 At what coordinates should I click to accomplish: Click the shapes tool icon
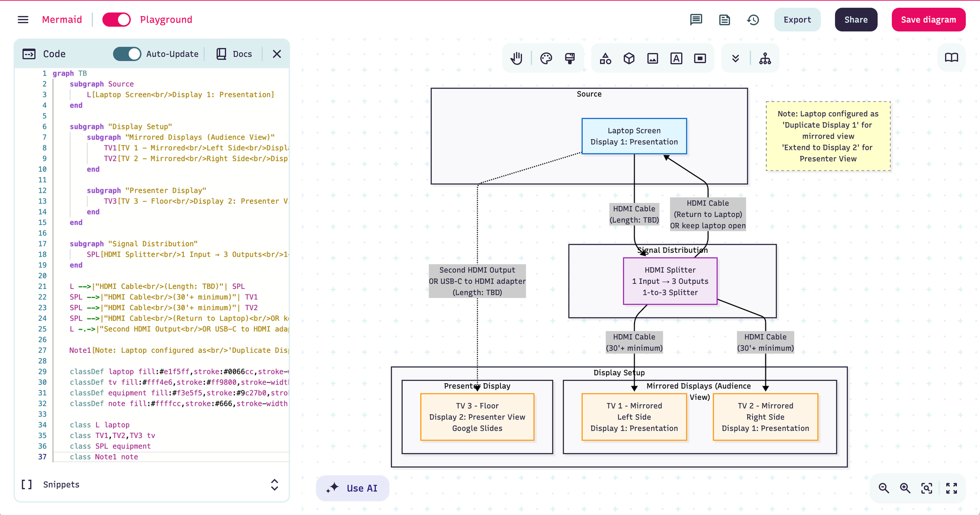pos(606,59)
